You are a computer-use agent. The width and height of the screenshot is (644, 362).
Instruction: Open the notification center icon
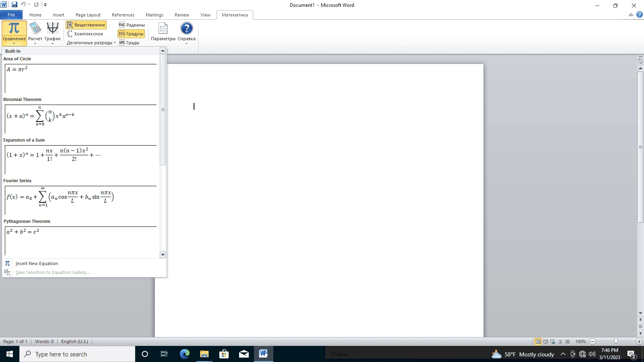click(632, 354)
